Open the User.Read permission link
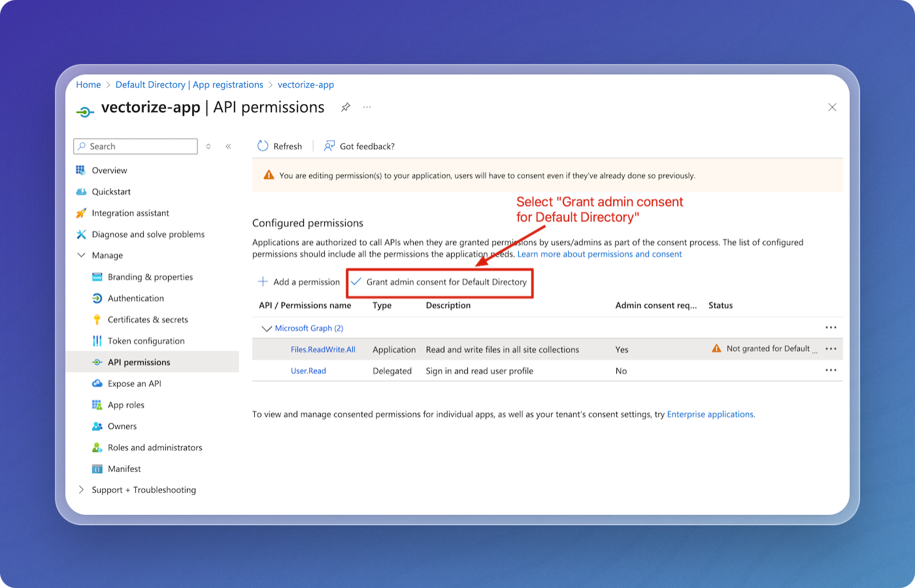This screenshot has height=588, width=915. [308, 370]
